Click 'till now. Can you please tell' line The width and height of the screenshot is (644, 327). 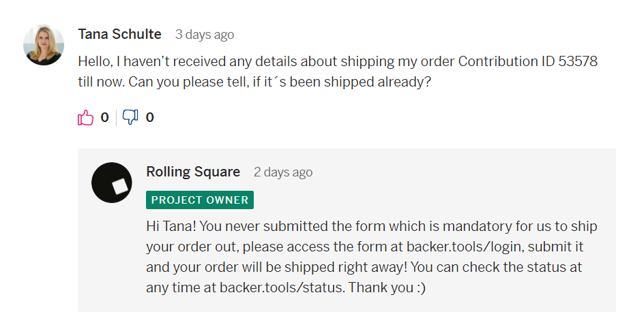click(x=254, y=82)
